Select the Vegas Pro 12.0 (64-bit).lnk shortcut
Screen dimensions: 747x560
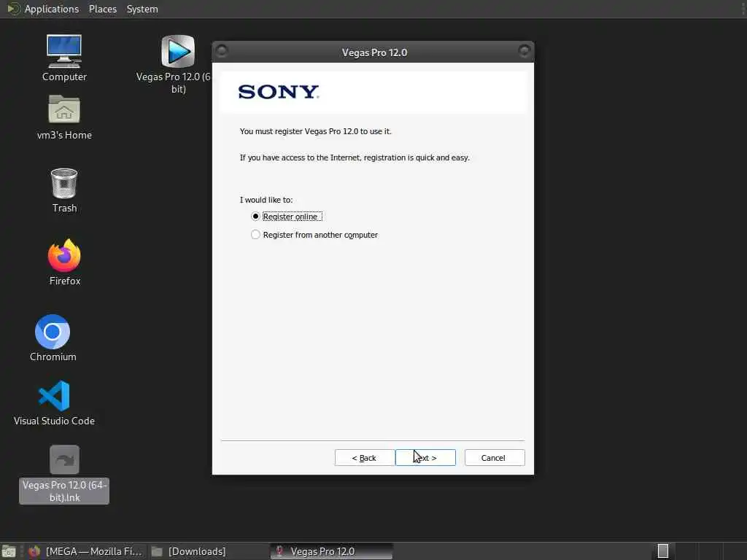[64, 474]
